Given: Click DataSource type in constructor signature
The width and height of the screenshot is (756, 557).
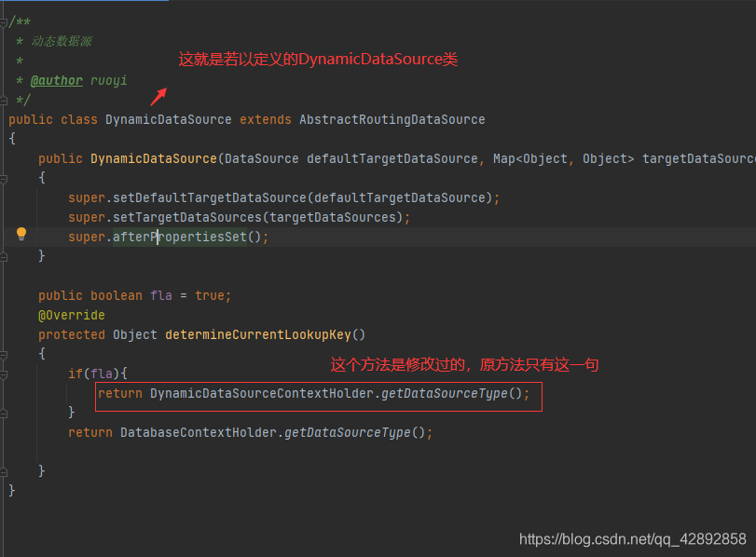Looking at the screenshot, I should 262,158.
